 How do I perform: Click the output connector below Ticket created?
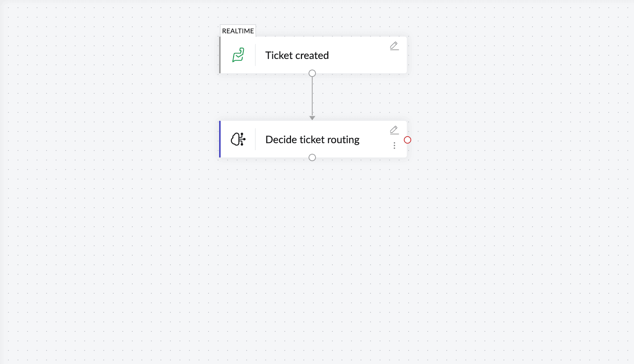312,73
